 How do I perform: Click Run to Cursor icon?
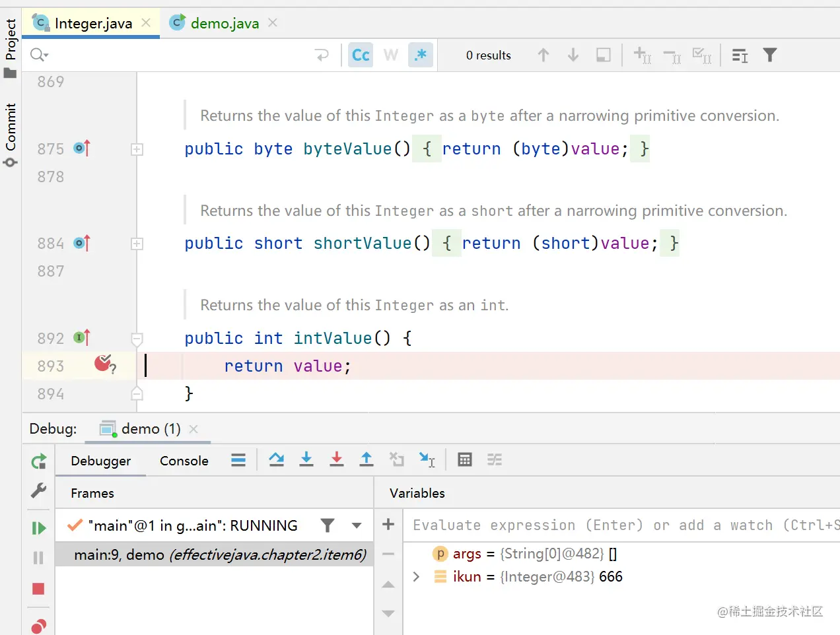(x=427, y=459)
